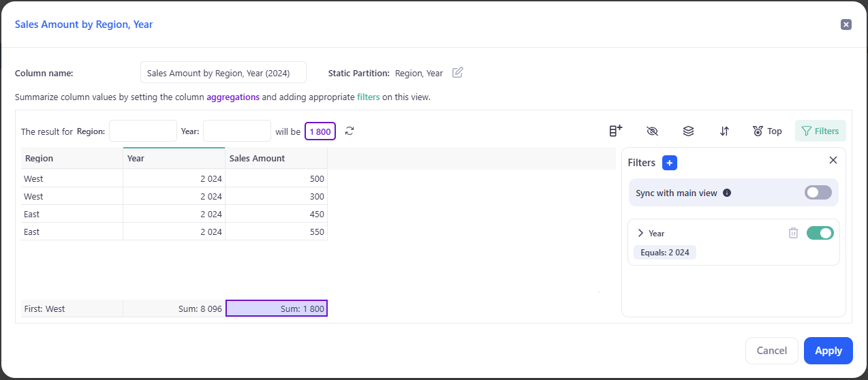Open the Year Sum aggregation footer
This screenshot has height=380, width=868.
click(x=174, y=308)
